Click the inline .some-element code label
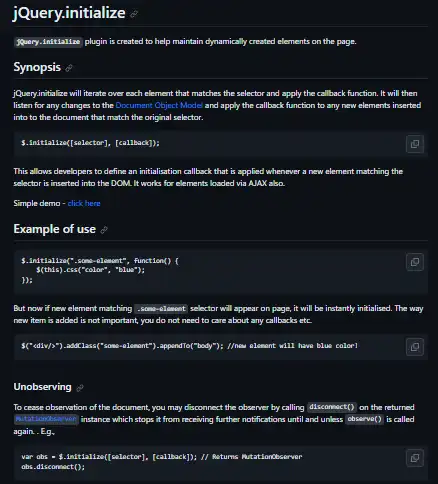The width and height of the screenshot is (438, 484). (161, 309)
